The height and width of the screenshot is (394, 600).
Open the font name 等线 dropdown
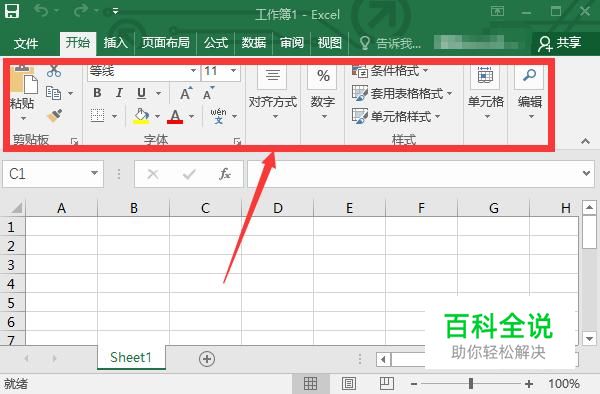pyautogui.click(x=193, y=71)
